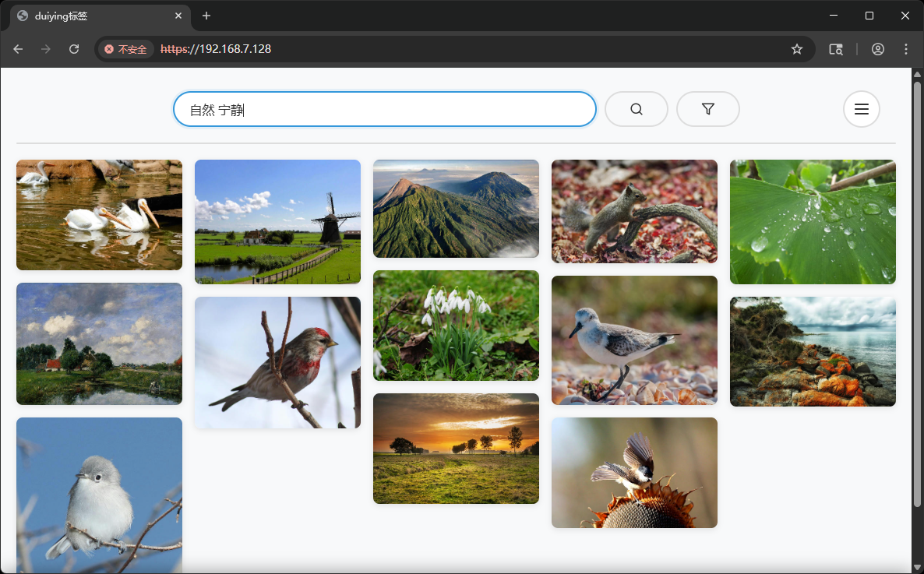This screenshot has height=574, width=924.
Task: Reload the page
Action: pyautogui.click(x=74, y=49)
